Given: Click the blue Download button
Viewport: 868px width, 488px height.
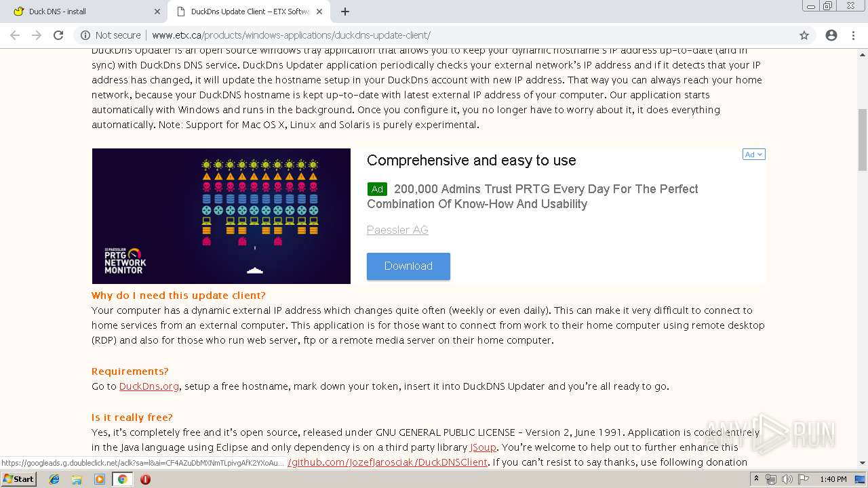Looking at the screenshot, I should click(408, 266).
